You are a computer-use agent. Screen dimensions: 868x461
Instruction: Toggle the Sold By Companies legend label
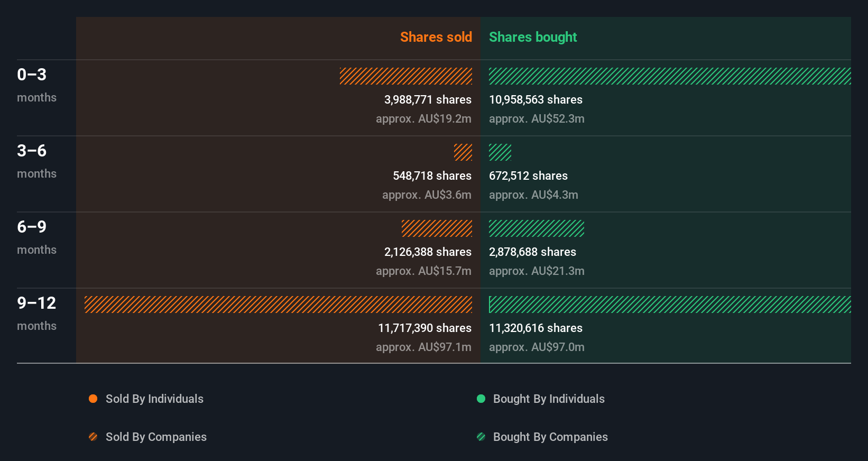[x=156, y=437]
